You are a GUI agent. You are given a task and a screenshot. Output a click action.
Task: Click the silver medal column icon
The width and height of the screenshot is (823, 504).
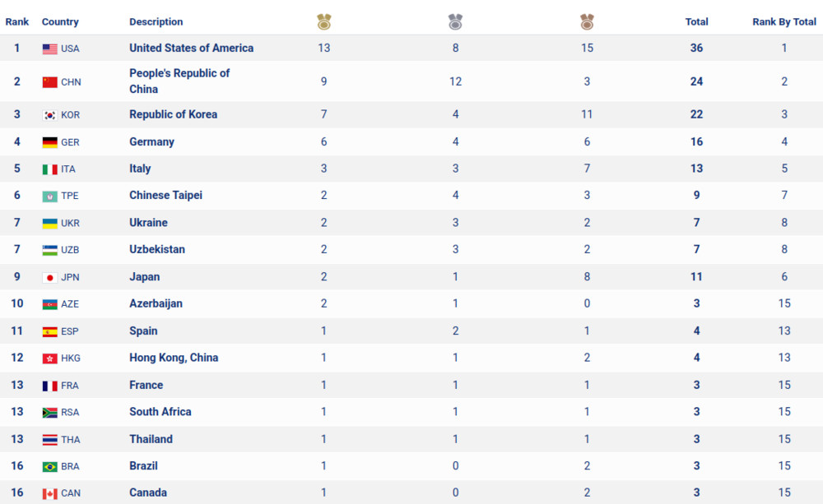click(455, 22)
